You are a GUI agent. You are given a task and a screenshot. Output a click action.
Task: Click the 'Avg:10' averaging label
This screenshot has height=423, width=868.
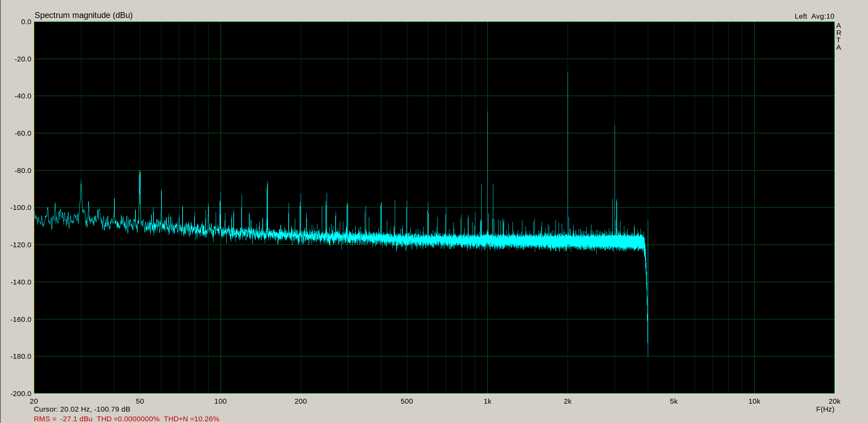(823, 16)
